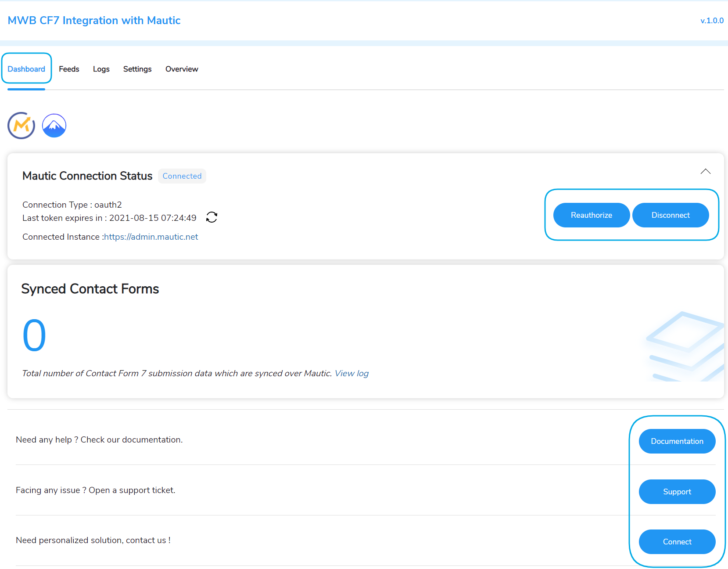Click the blue mountain logo icon

tap(54, 126)
